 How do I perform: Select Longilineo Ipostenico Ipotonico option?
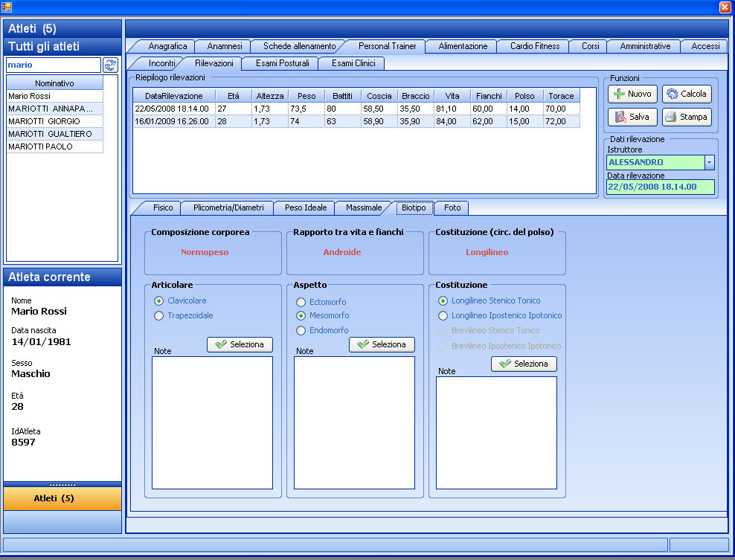click(x=443, y=315)
